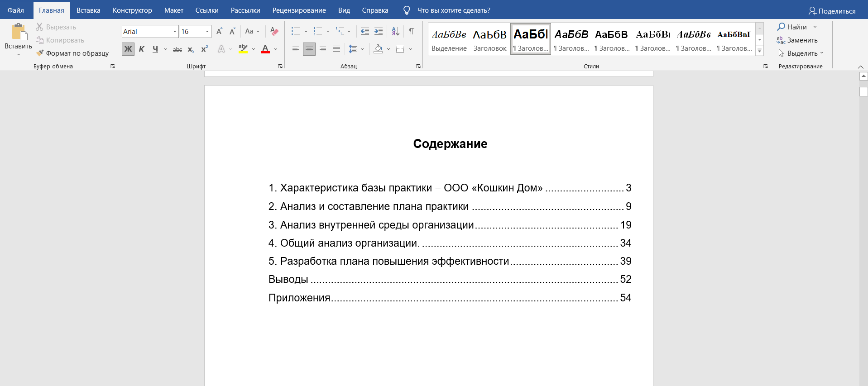Open the Change Case (Аа) dropdown
Viewport: 868px width, 386px height.
coord(252,31)
